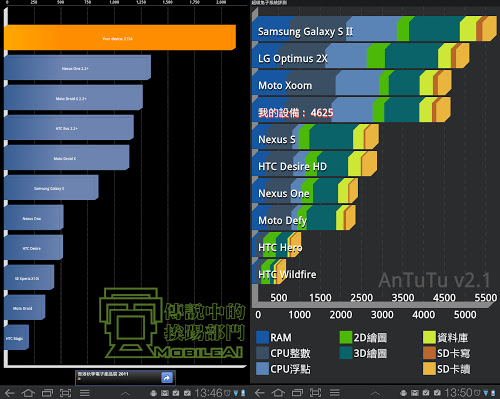Select the 我的設備: 4625 result bar
500x399 pixels.
(352, 110)
